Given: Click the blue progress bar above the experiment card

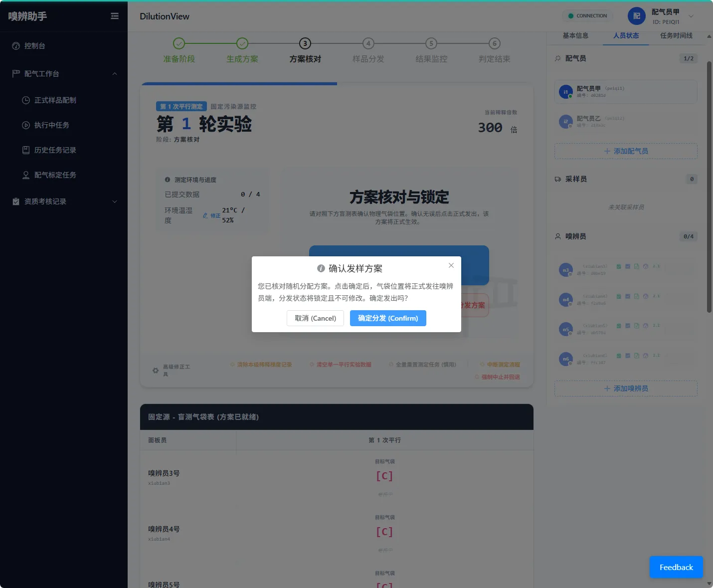Looking at the screenshot, I should [239, 84].
